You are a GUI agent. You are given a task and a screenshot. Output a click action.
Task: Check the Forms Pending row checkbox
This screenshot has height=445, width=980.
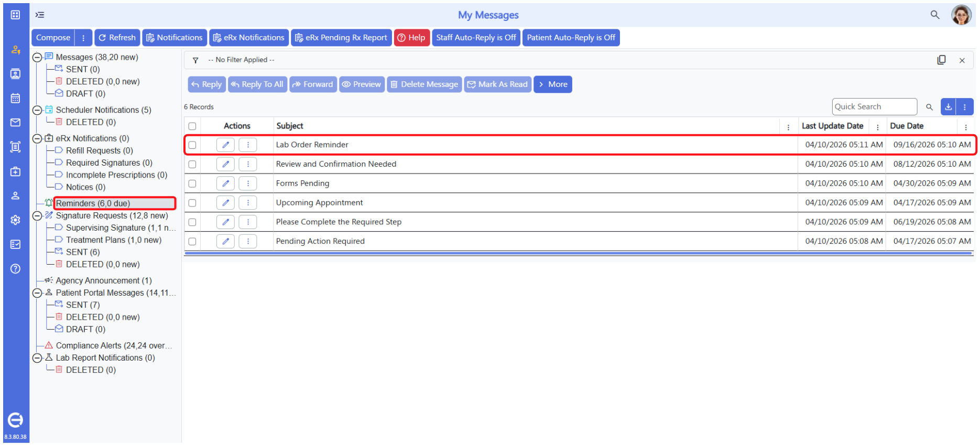click(192, 184)
